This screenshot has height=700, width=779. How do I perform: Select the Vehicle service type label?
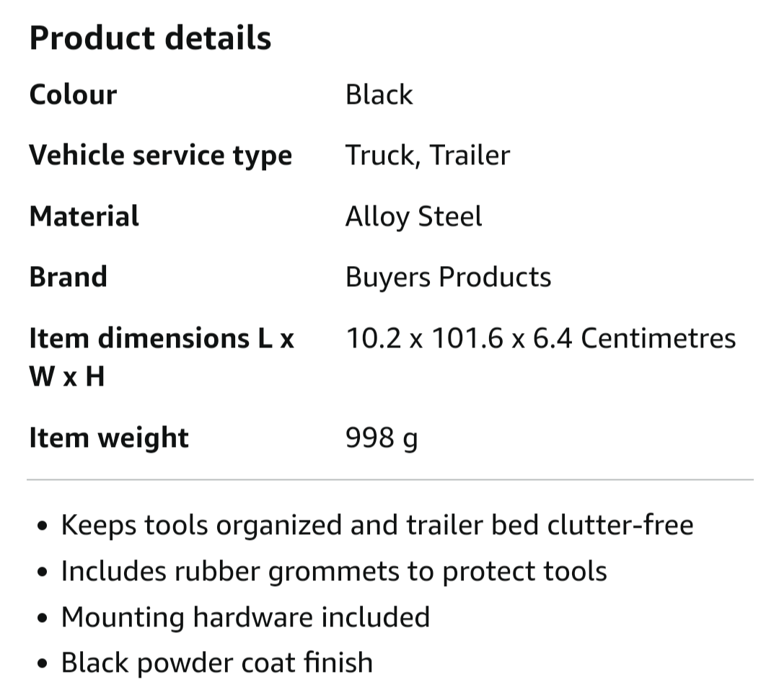[160, 156]
